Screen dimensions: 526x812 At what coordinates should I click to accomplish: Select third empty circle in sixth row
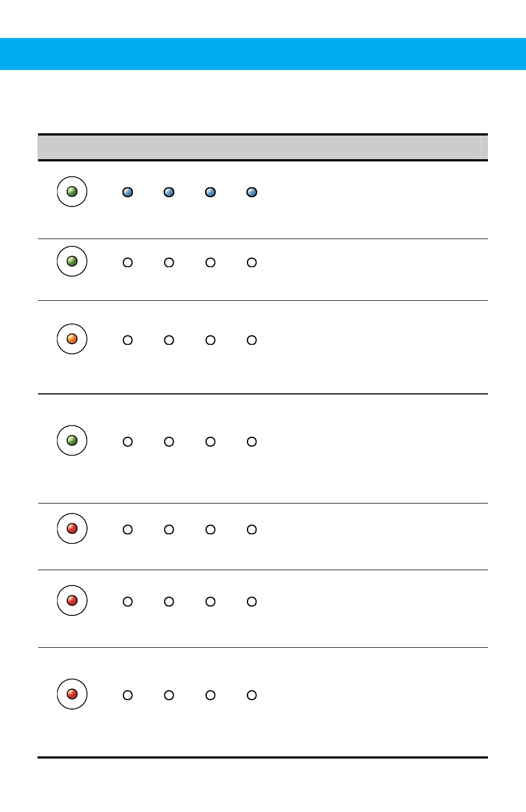[x=211, y=602]
